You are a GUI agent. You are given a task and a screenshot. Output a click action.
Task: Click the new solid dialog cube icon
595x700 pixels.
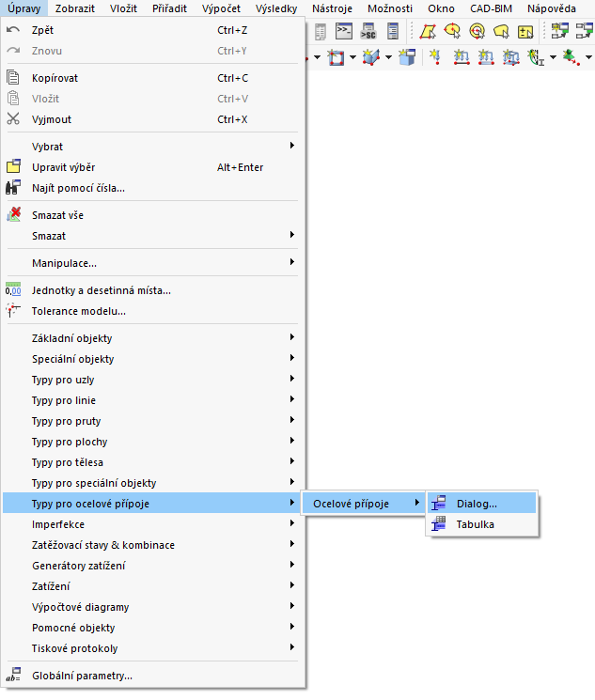(x=407, y=57)
